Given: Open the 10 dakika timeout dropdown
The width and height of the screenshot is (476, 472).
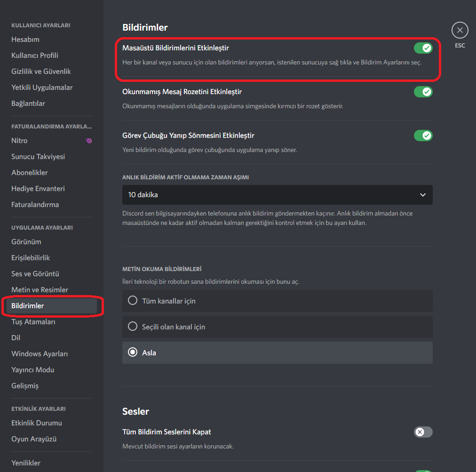Looking at the screenshot, I should 277,195.
